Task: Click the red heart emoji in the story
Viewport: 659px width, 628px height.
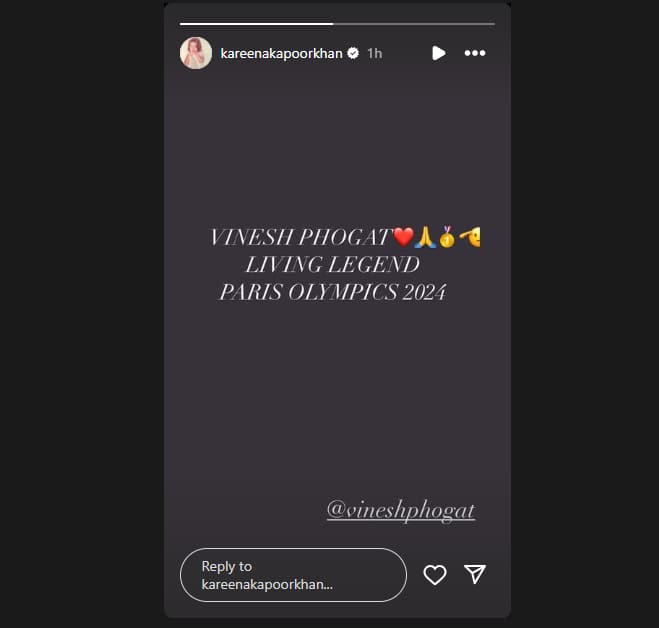Action: point(403,237)
